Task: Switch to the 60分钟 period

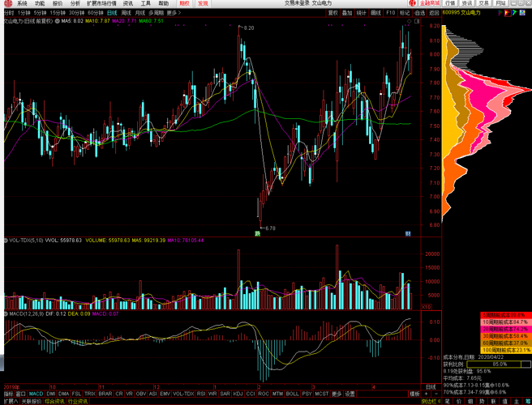Action: (x=96, y=13)
